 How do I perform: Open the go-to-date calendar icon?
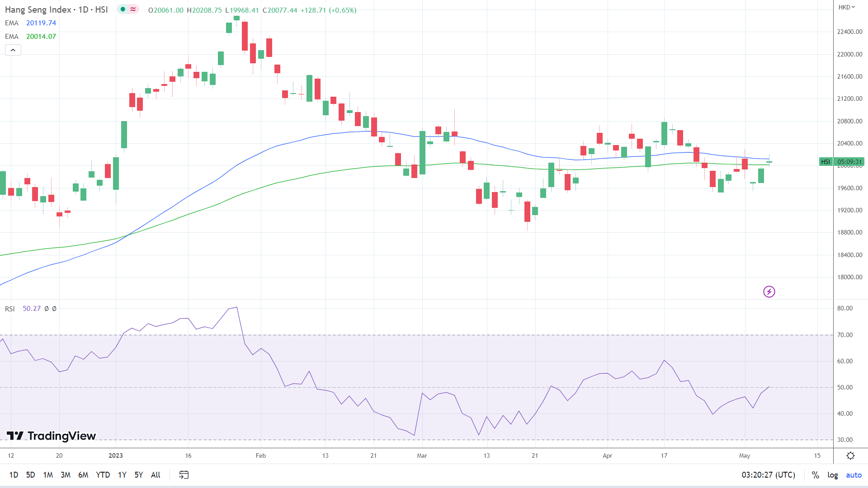click(x=184, y=475)
